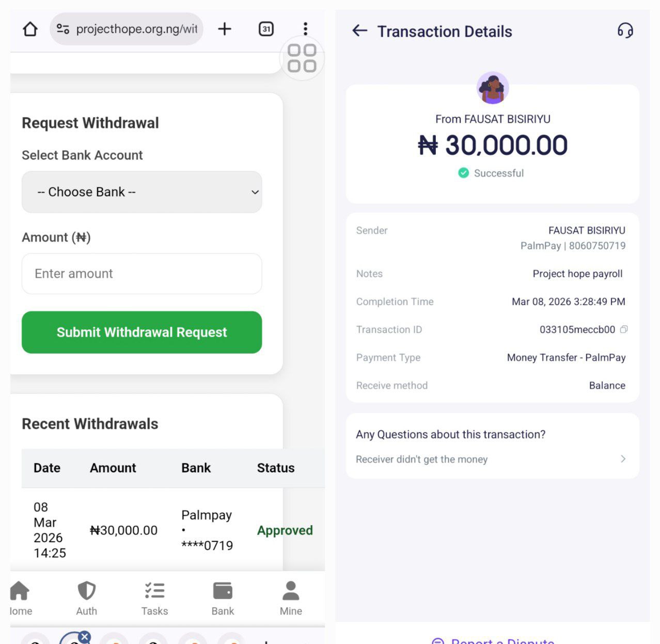Switch to the Auth tab
The width and height of the screenshot is (660, 644).
pyautogui.click(x=86, y=598)
